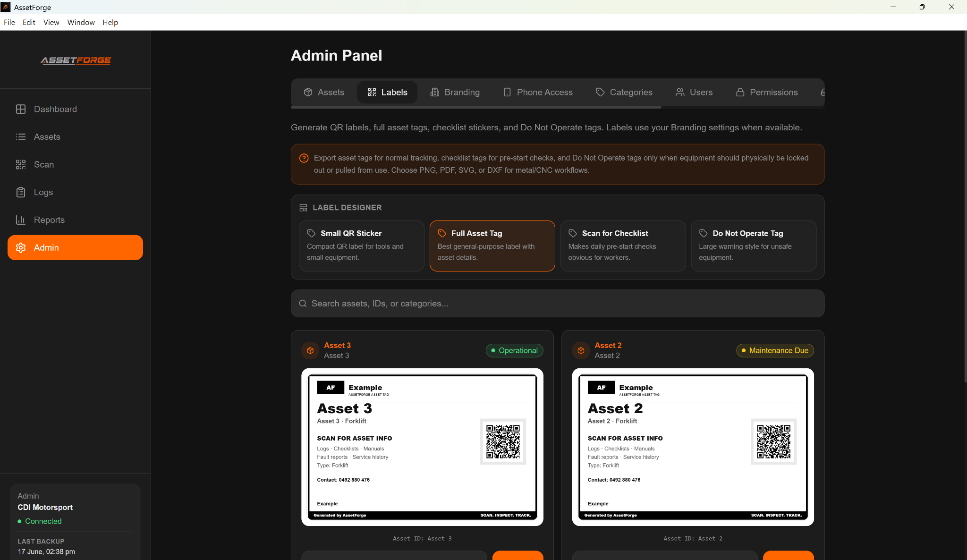Screen dimensions: 967x560
Task: Open the Logs clipboard item in sidebar
Action: point(75,192)
